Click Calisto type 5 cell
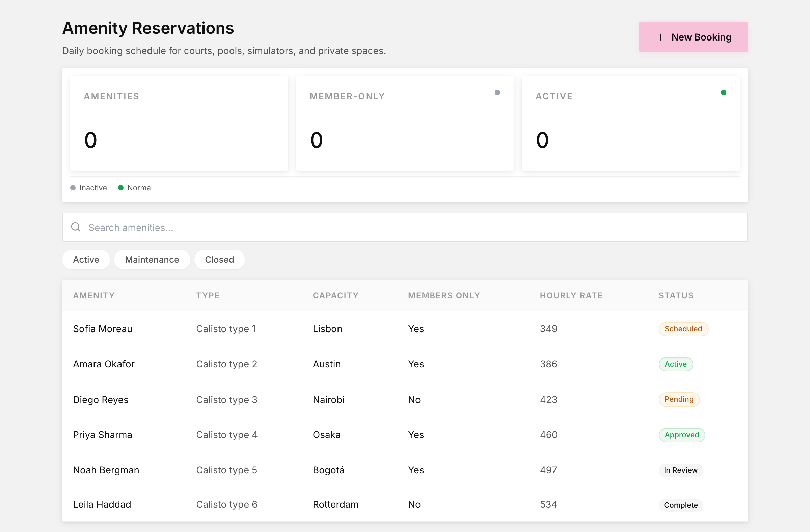 click(x=227, y=470)
